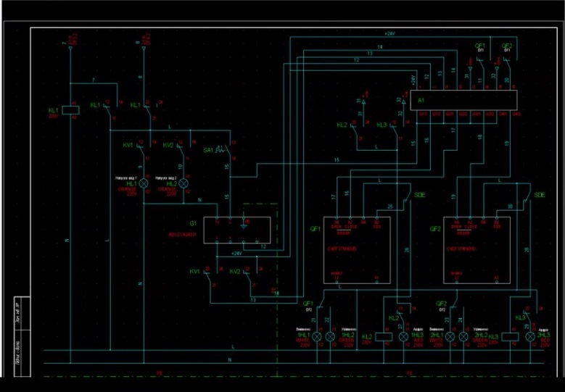
Task: Select the QF1 motor drive block
Action: tap(357, 250)
